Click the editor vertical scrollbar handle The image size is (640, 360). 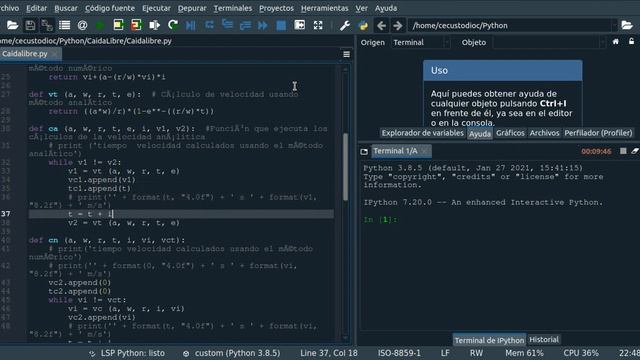[x=345, y=167]
